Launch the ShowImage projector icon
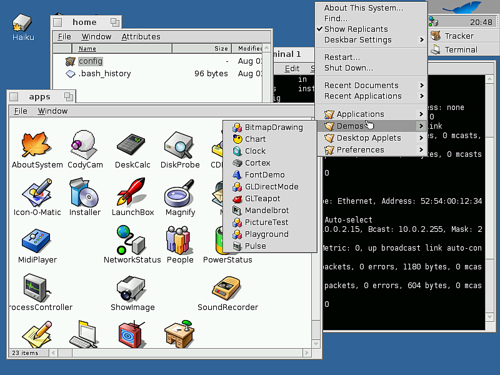Screen dimensions: 500x375 [x=131, y=288]
